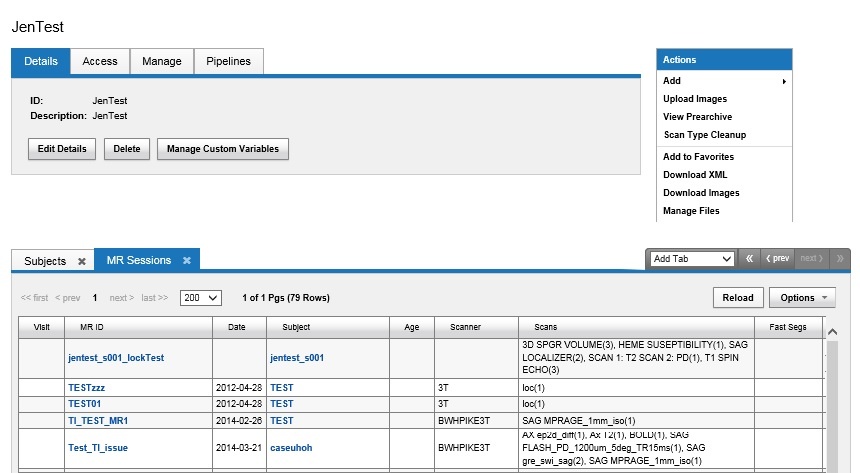Go to next tab with next button
Image resolution: width=860 pixels, height=473 pixels.
click(x=812, y=258)
